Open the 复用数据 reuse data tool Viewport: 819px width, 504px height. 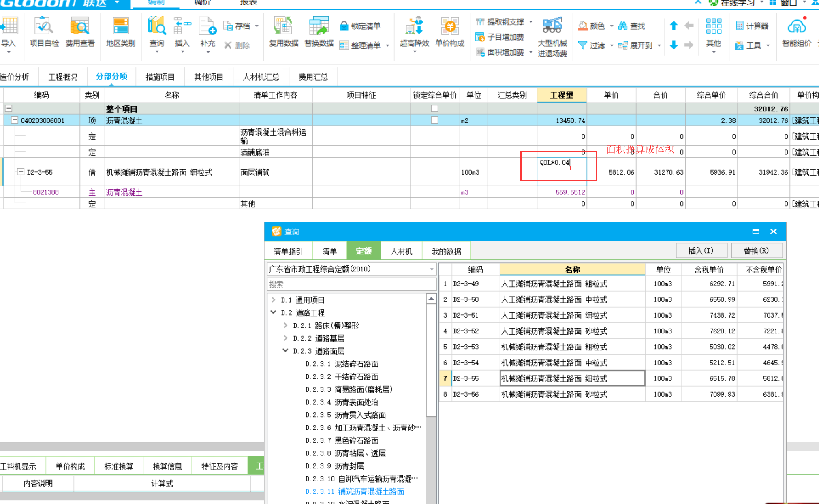283,32
